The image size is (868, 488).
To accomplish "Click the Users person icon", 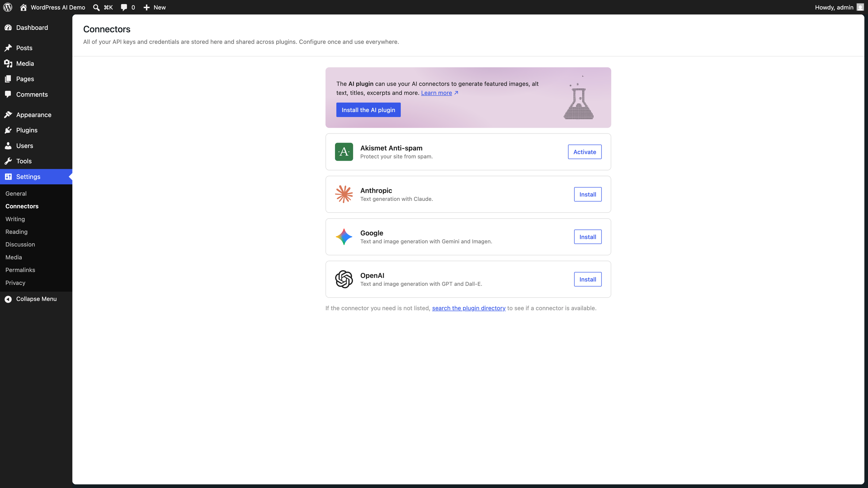I will 8,146.
